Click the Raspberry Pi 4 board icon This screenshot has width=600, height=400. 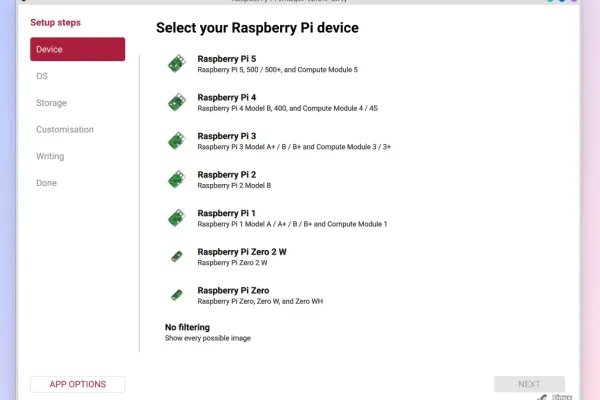tap(177, 102)
